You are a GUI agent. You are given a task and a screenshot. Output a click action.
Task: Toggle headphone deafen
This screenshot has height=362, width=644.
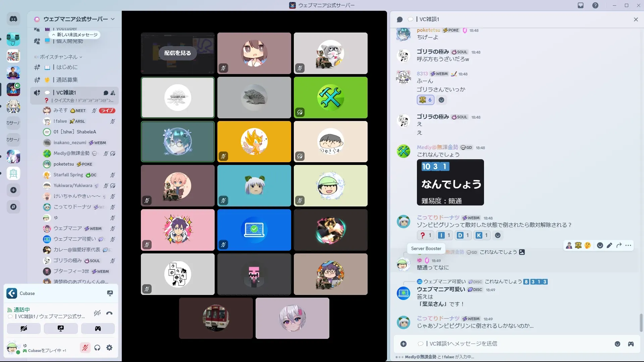(x=97, y=348)
